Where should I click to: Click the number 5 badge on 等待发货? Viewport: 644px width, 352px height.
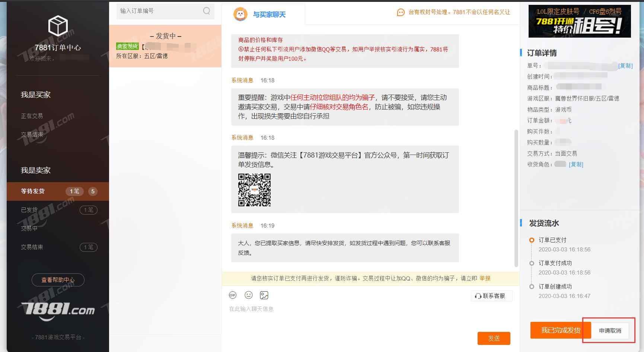coord(93,191)
